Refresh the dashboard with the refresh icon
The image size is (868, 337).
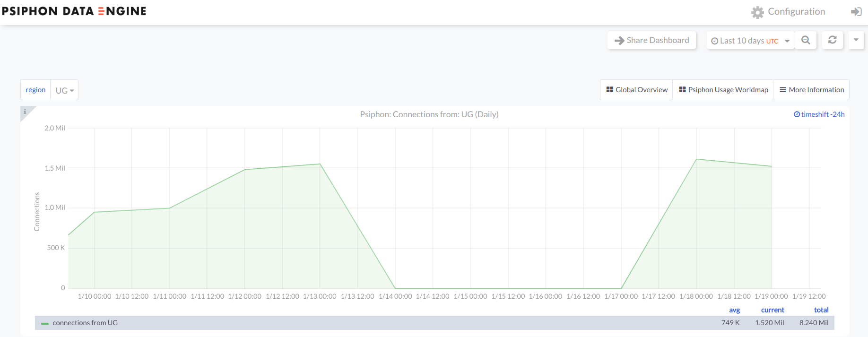point(832,40)
